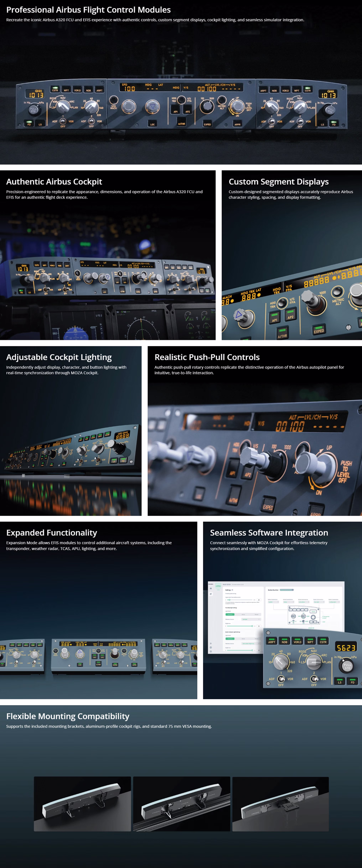Select the 'Professional Airbus Flight Control Modules' heading
Screen dimensions: 362x868
click(x=88, y=10)
